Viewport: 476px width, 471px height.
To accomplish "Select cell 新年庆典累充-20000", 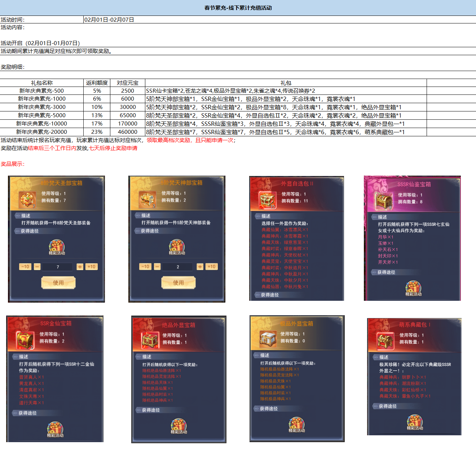I will (x=42, y=132).
